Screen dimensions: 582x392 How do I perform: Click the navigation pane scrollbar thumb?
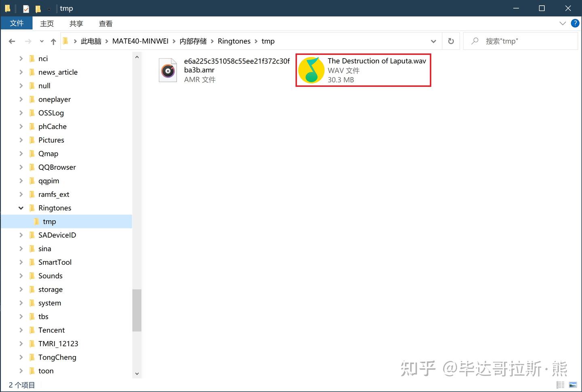coord(137,310)
